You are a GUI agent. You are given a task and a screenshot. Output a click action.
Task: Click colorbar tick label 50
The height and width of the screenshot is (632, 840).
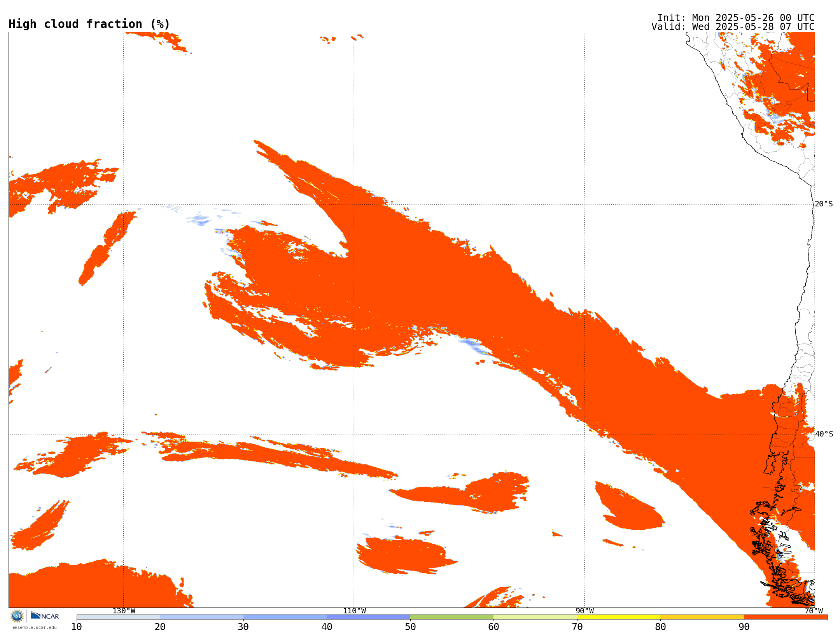(410, 627)
